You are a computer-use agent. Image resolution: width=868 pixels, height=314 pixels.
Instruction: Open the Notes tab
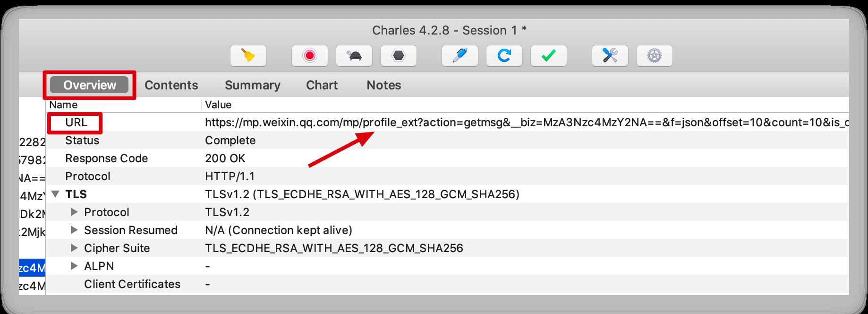[x=384, y=85]
